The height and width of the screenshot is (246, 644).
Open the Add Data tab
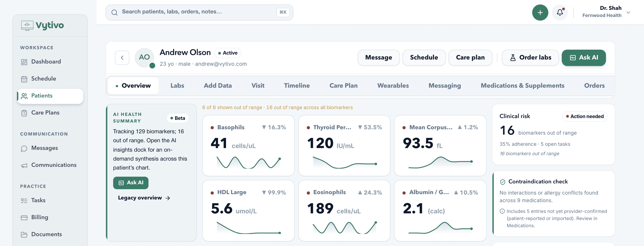point(218,86)
